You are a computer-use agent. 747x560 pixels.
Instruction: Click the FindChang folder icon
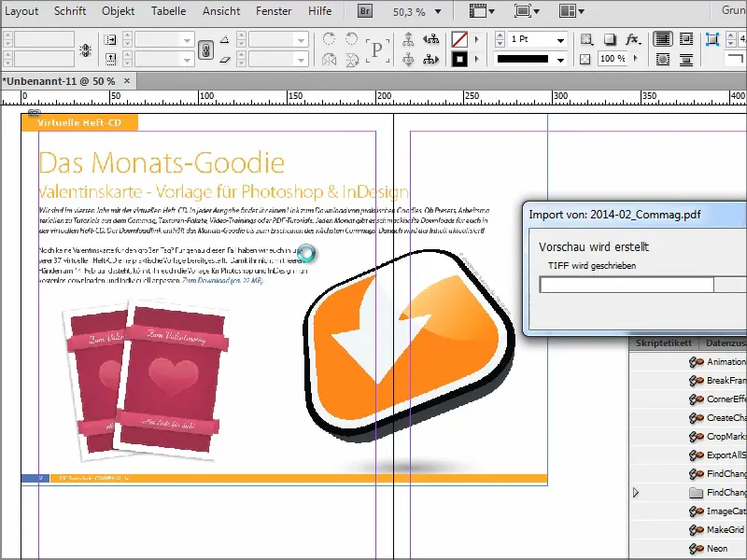click(x=696, y=493)
